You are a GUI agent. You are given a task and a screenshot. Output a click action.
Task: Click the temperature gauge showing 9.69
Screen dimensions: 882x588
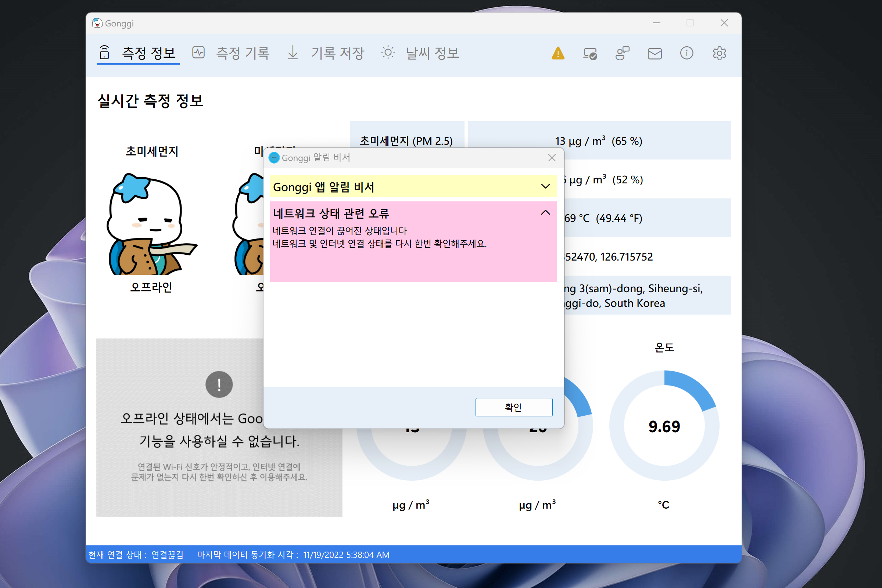click(x=664, y=425)
